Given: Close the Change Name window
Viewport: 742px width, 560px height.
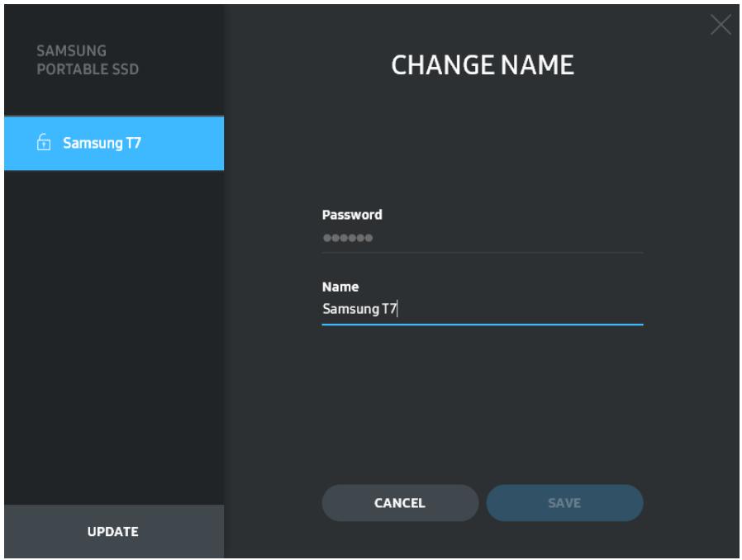Looking at the screenshot, I should tap(721, 25).
